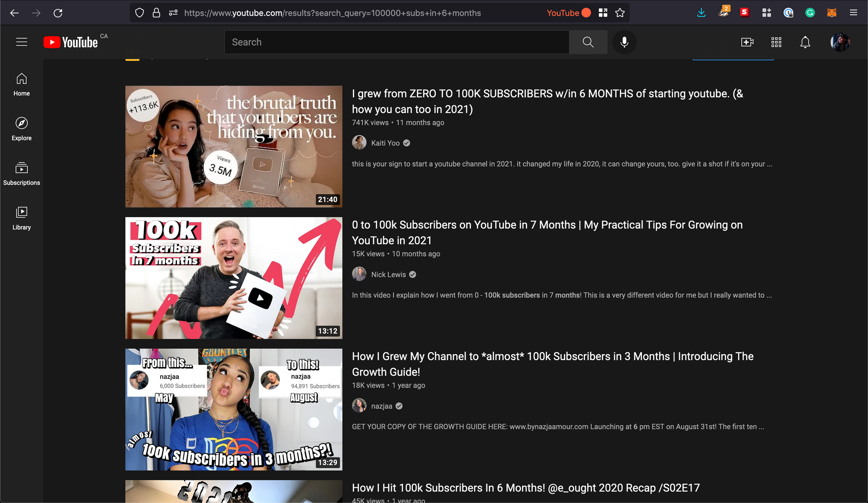Open the account avatar menu
This screenshot has width=868, height=503.
[x=840, y=42]
